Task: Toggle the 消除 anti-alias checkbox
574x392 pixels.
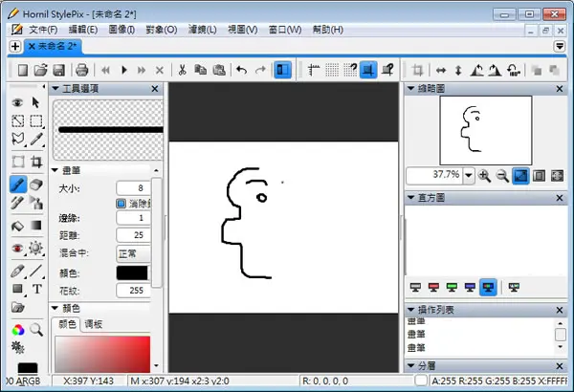Action: pos(121,204)
